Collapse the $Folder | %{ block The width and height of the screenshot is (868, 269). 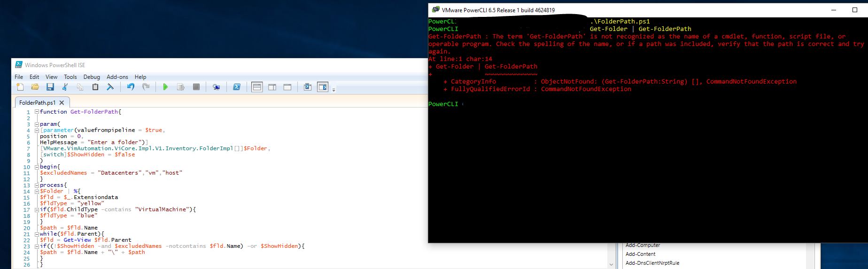pyautogui.click(x=37, y=191)
